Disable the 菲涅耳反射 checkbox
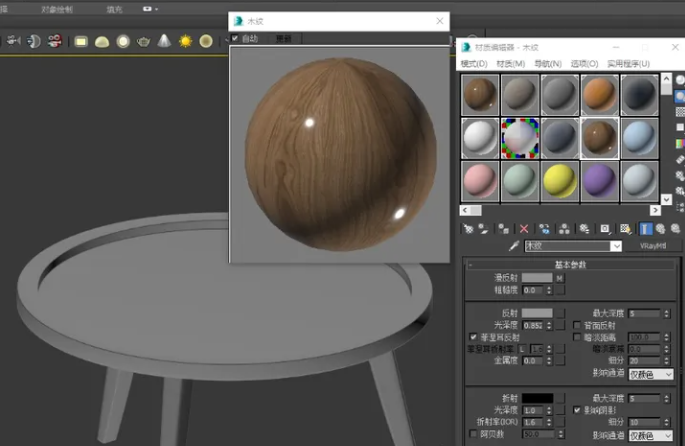The height and width of the screenshot is (446, 685). coord(473,337)
